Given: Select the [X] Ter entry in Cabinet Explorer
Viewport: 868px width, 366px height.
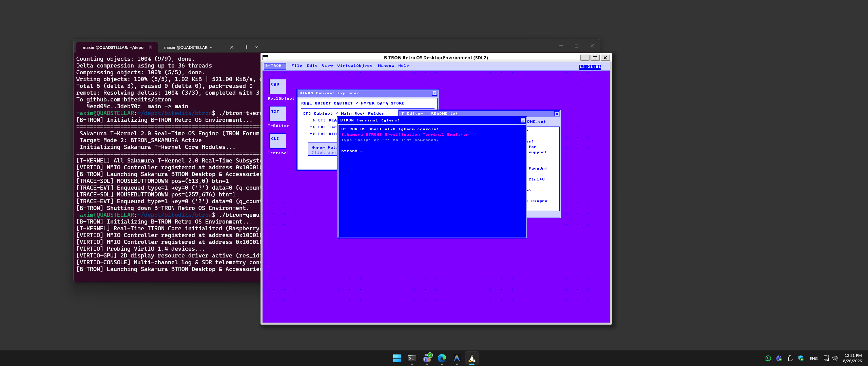Looking at the screenshot, I should click(323, 127).
